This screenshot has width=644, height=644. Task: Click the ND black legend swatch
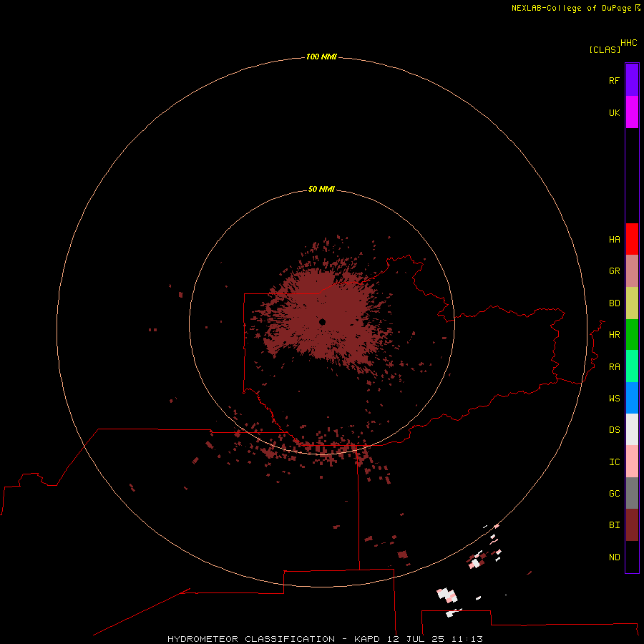[632, 557]
